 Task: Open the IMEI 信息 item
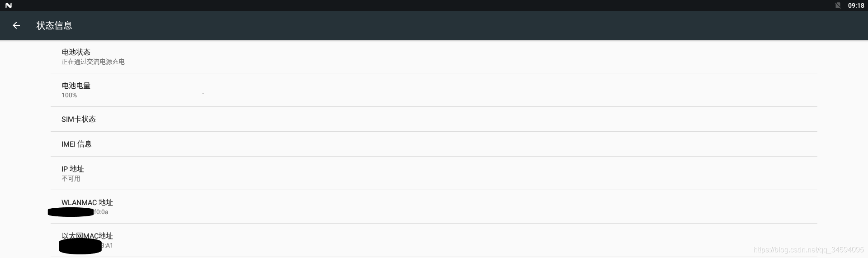(434, 144)
